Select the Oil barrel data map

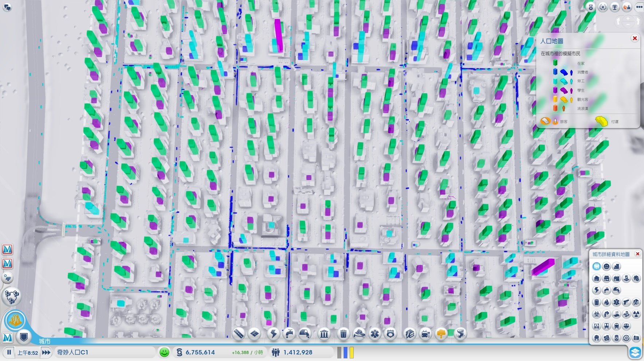point(616,338)
